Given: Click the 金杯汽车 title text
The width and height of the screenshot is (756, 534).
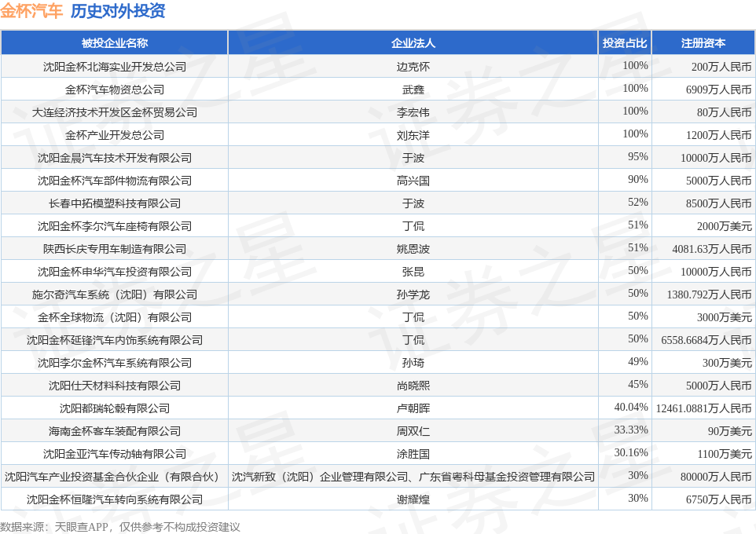Looking at the screenshot, I should pyautogui.click(x=31, y=11).
